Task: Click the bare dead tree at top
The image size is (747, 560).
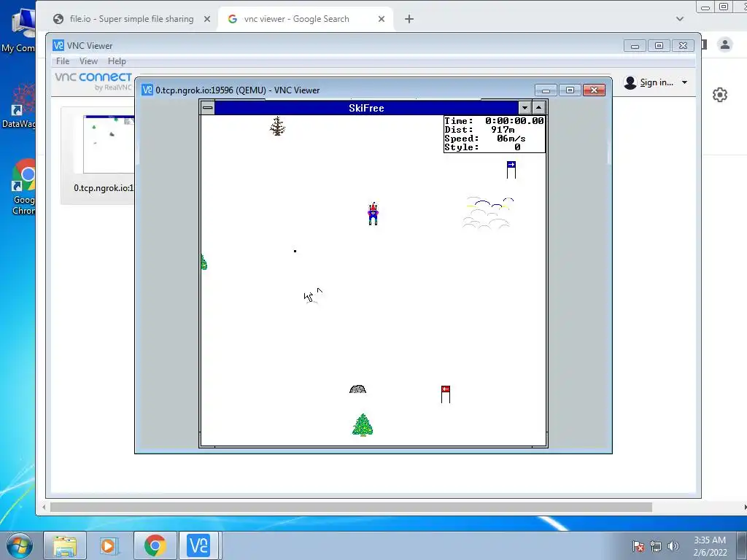Action: (x=277, y=126)
